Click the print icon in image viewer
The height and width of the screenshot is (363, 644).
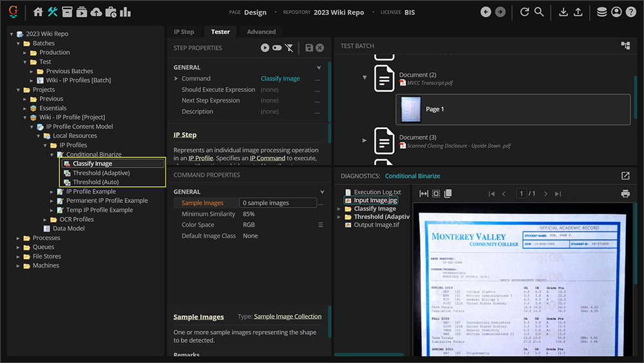pyautogui.click(x=625, y=193)
